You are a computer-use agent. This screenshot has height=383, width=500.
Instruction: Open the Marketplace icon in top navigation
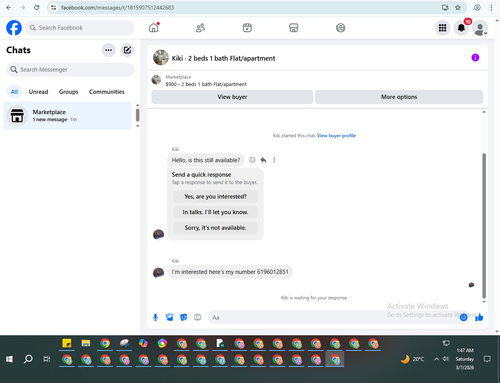294,28
